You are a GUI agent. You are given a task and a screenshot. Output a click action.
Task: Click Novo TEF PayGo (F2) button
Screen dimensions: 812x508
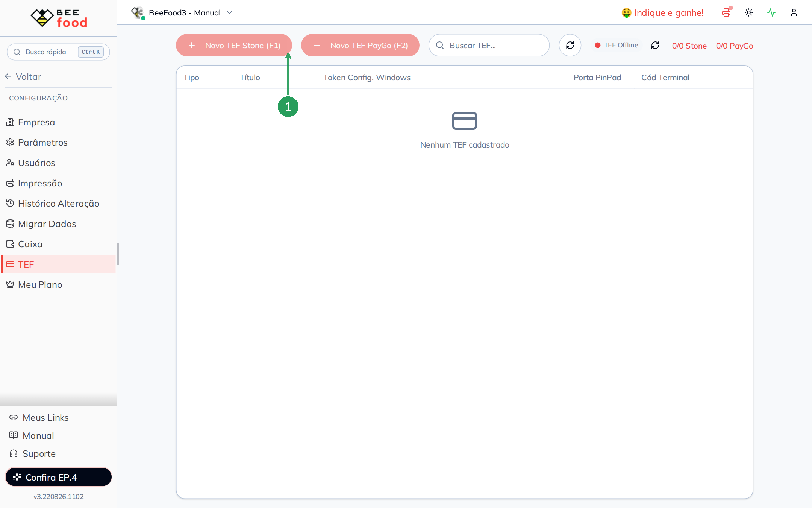click(360, 45)
